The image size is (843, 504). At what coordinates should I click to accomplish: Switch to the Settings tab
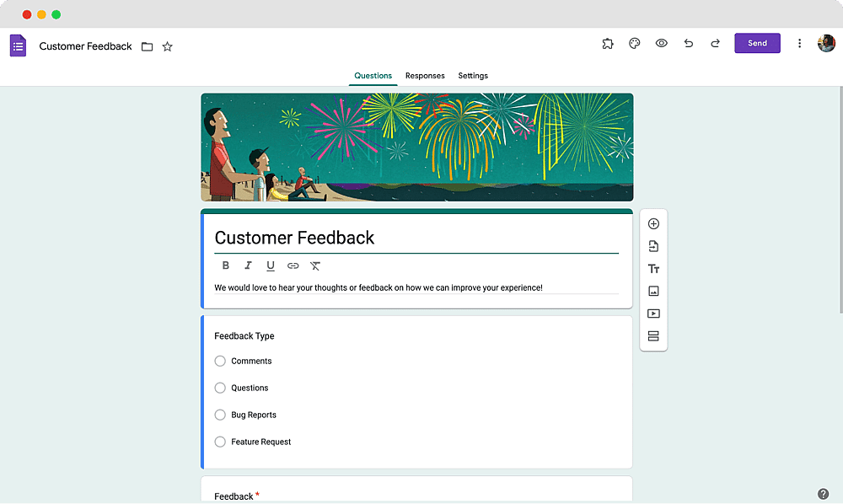[x=473, y=76]
